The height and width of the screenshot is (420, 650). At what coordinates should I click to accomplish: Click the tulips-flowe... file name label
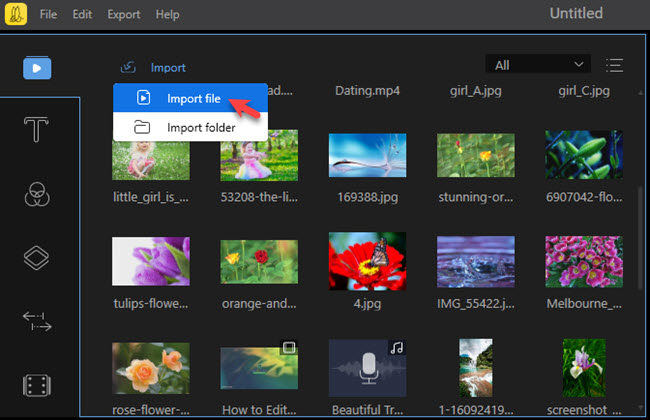(x=151, y=303)
